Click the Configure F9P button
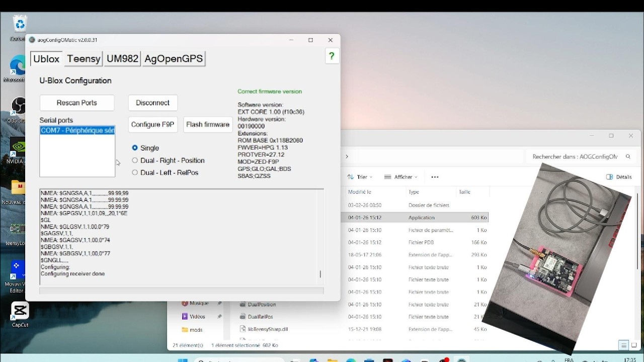 click(x=152, y=125)
